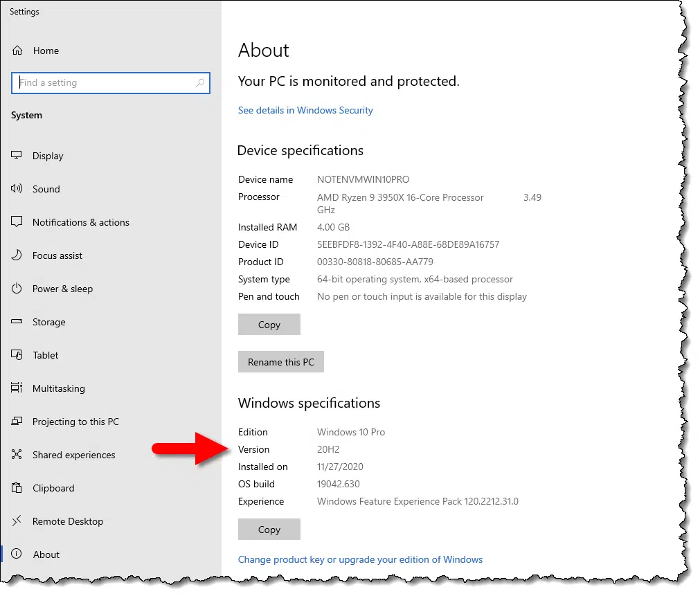Open See details in Windows Security link
The width and height of the screenshot is (700, 596).
305,110
